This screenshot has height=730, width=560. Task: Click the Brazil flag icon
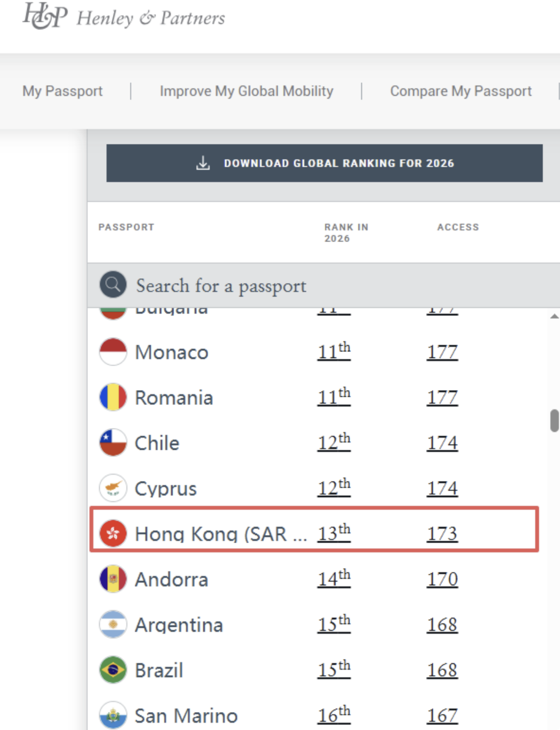(x=113, y=670)
